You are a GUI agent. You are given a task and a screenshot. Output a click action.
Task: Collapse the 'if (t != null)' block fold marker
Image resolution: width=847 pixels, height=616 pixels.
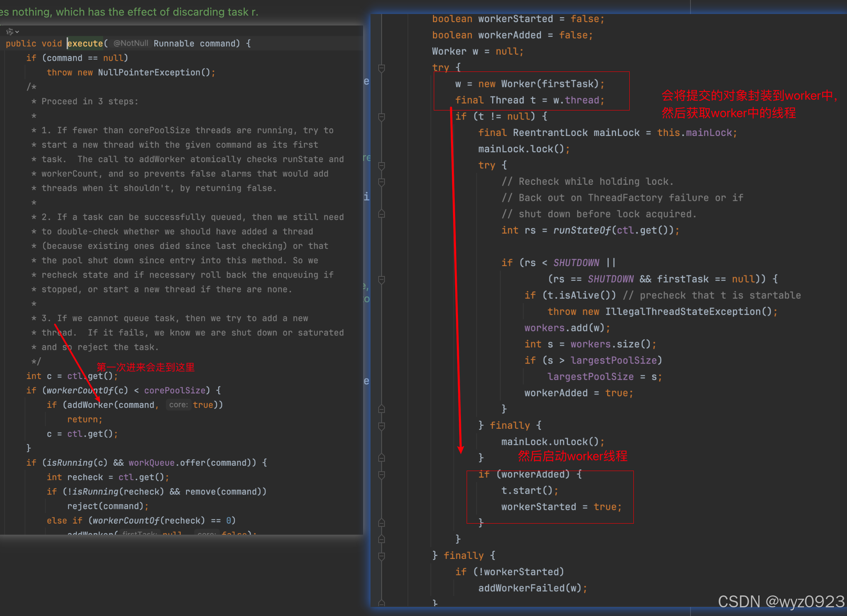tap(382, 117)
